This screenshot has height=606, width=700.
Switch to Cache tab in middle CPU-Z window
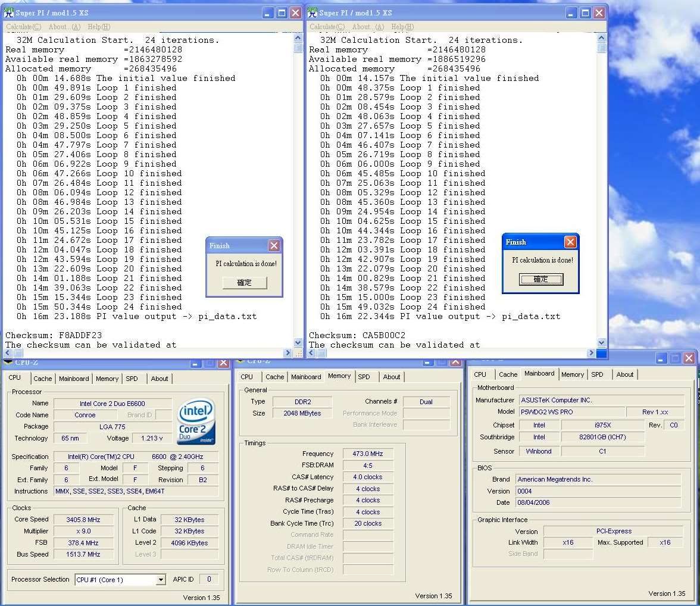[274, 377]
